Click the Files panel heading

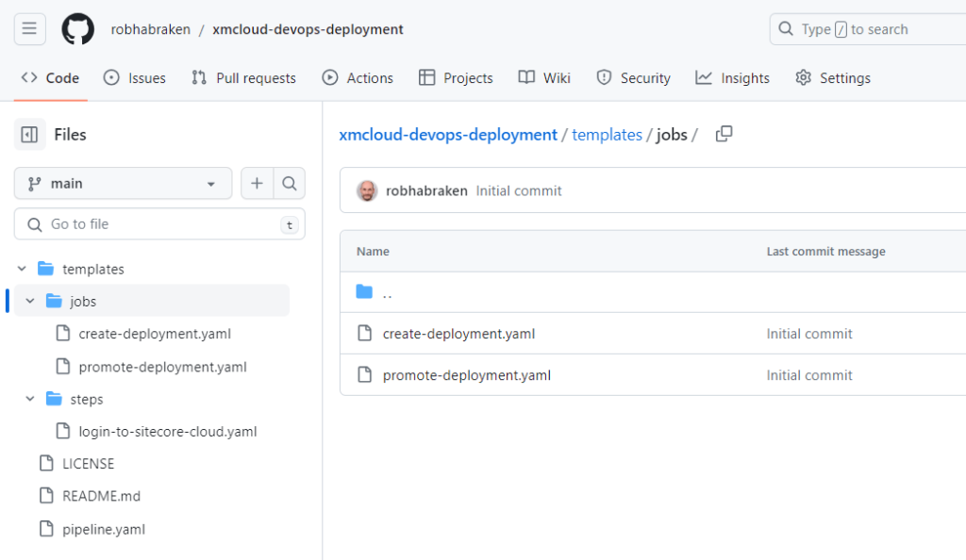click(x=70, y=135)
